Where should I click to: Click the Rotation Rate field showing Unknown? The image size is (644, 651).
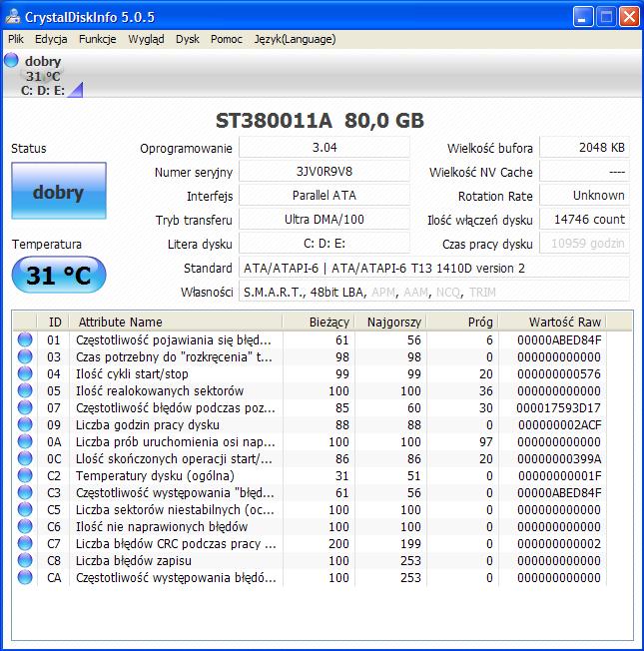pyautogui.click(x=584, y=196)
